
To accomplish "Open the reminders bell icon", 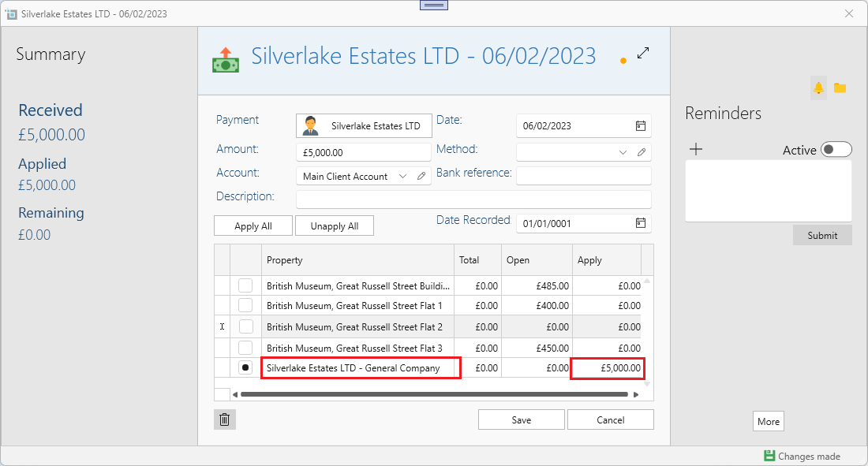I will tap(818, 88).
